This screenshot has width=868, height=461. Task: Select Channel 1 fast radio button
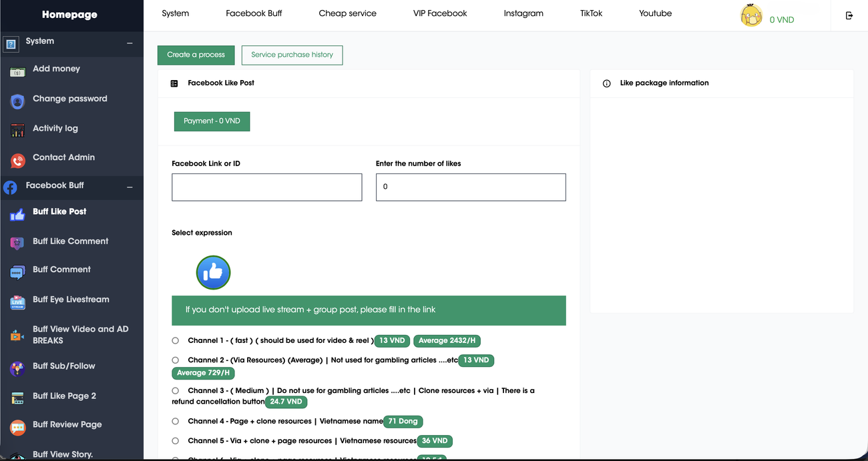(176, 340)
